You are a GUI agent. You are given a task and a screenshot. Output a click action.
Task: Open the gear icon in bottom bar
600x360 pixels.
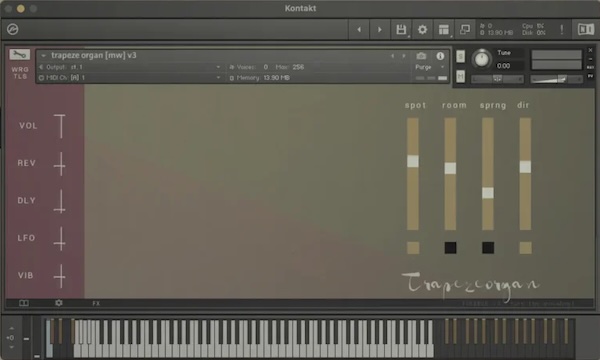59,303
